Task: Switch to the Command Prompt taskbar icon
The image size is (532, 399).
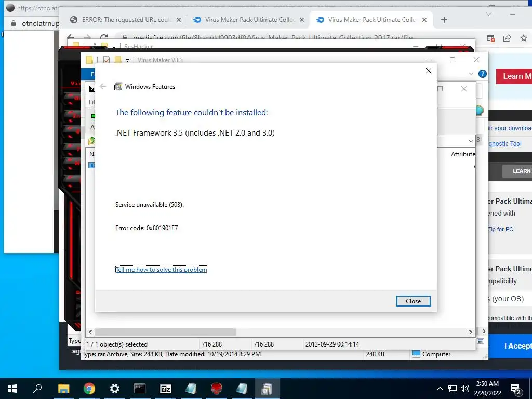Action: tap(140, 389)
